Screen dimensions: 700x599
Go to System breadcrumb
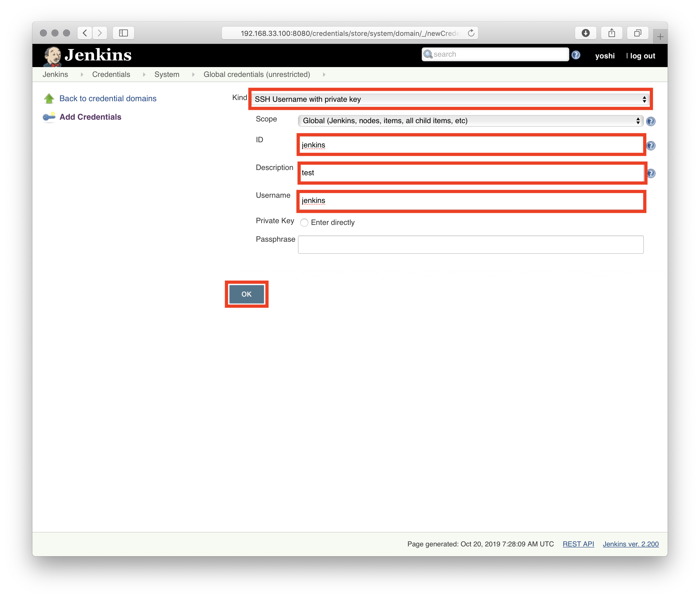[x=167, y=74]
